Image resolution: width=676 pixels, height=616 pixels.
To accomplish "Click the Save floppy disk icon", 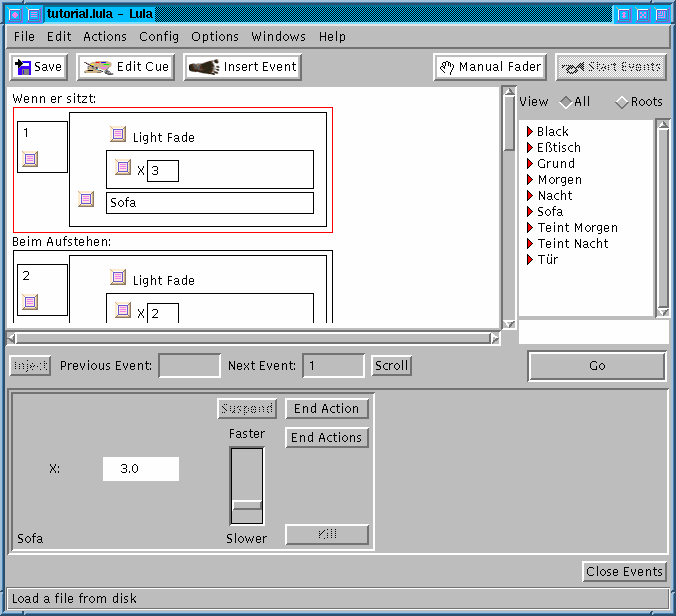I will [22, 67].
